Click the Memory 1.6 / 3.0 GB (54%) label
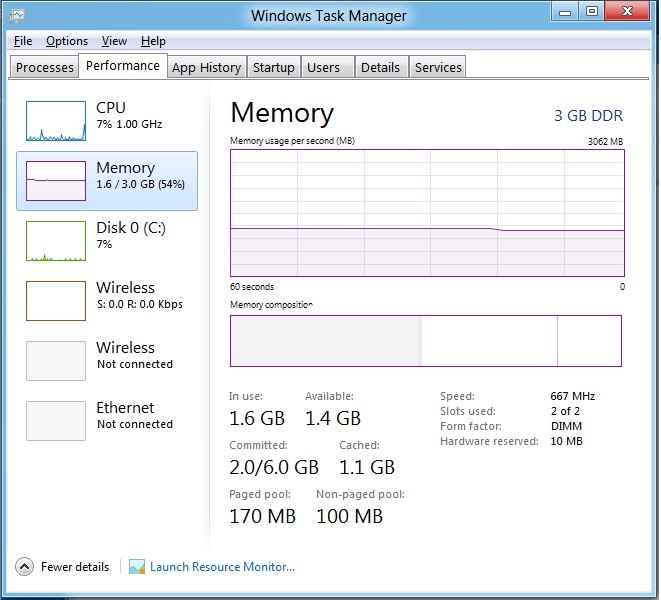Image resolution: width=661 pixels, height=600 pixels. tap(140, 175)
